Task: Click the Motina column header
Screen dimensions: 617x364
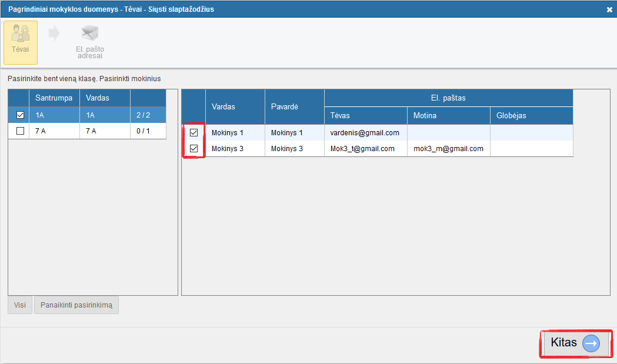Action: (449, 116)
